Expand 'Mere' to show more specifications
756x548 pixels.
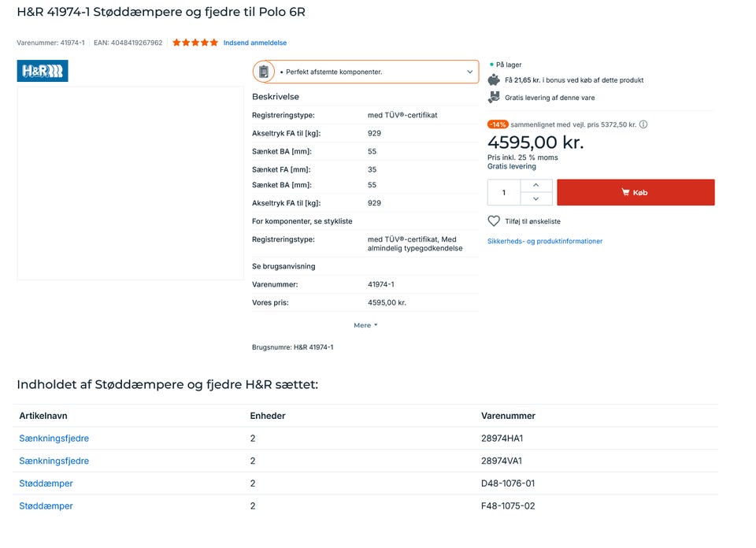(x=365, y=325)
